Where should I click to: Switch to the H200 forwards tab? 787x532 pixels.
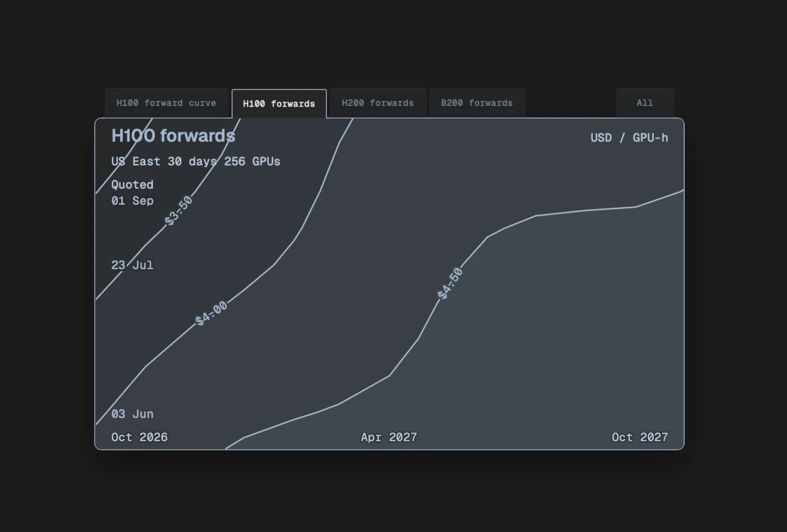point(378,103)
